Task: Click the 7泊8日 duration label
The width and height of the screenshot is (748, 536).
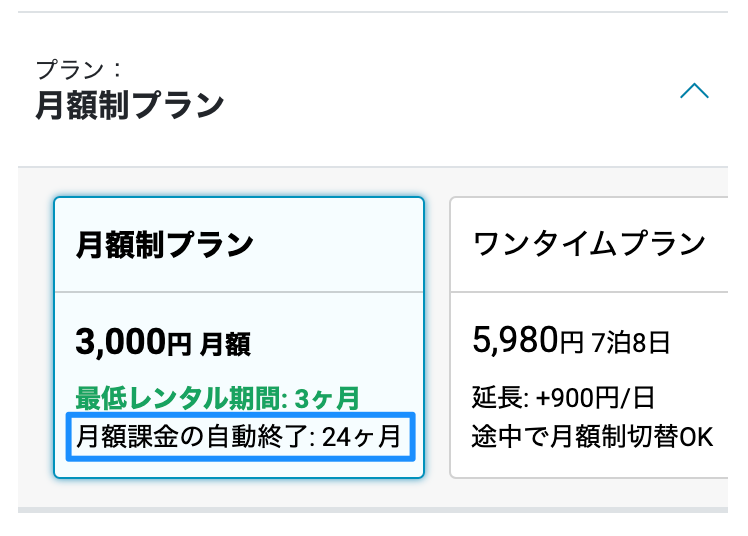Action: click(x=631, y=343)
